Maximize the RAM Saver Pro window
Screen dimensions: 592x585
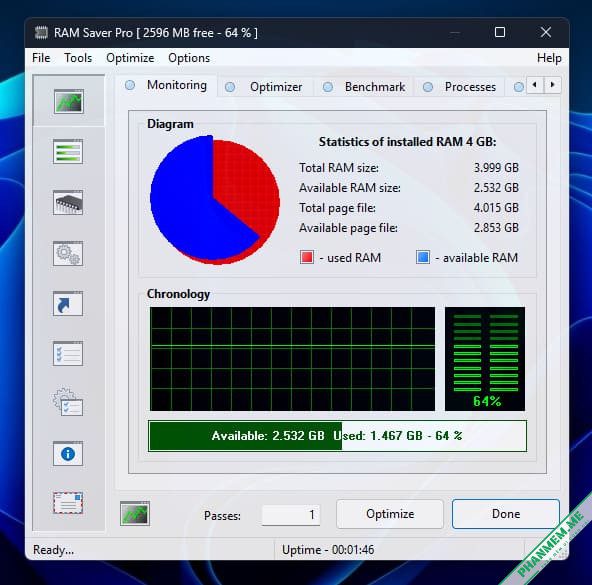[500, 32]
